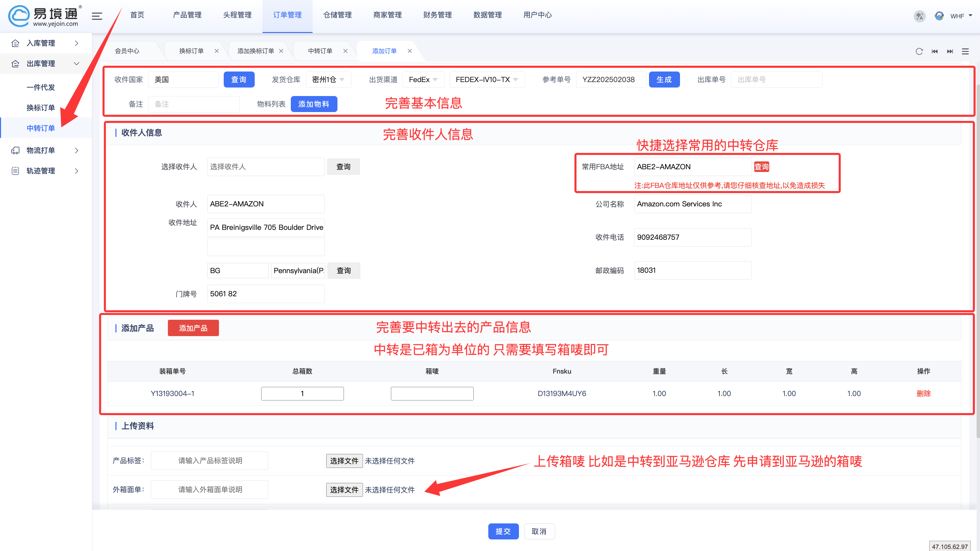Click the previous tabs skip icon

[x=935, y=51]
